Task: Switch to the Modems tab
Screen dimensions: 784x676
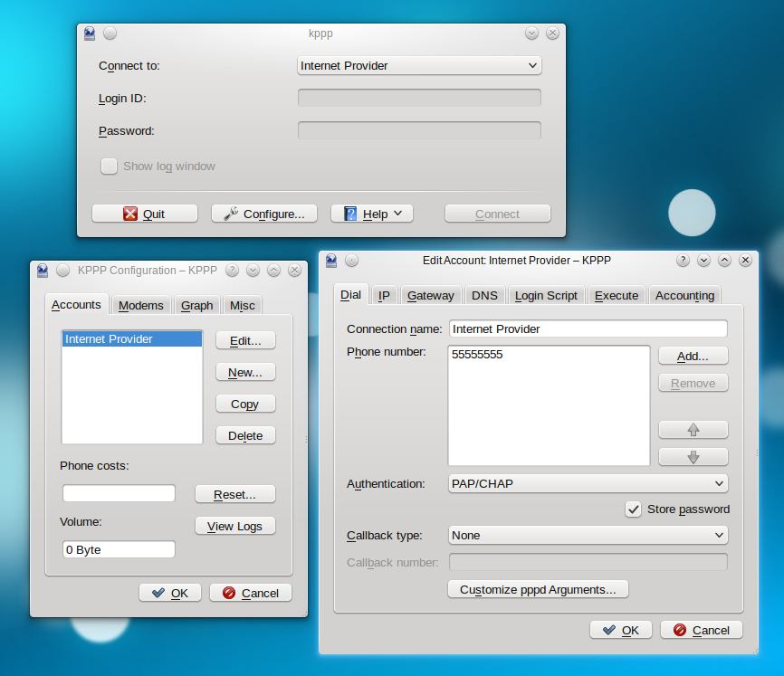Action: pos(140,306)
